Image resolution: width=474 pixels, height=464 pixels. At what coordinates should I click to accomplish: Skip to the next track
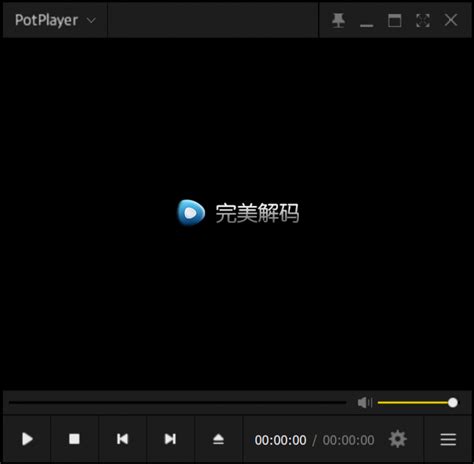click(170, 439)
